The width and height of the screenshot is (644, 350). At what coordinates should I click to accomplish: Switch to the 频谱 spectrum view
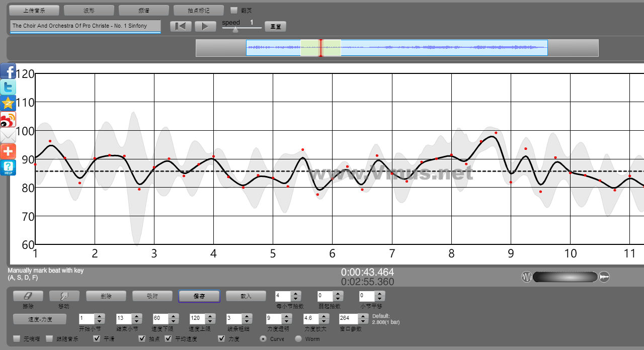click(x=143, y=10)
